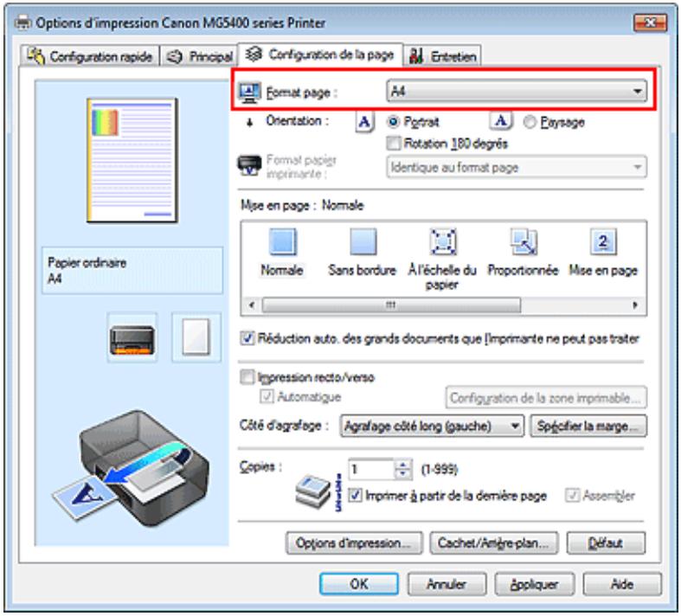Toggle Imprimer à partir de la dernière page
The width and height of the screenshot is (681, 616).
point(356,495)
